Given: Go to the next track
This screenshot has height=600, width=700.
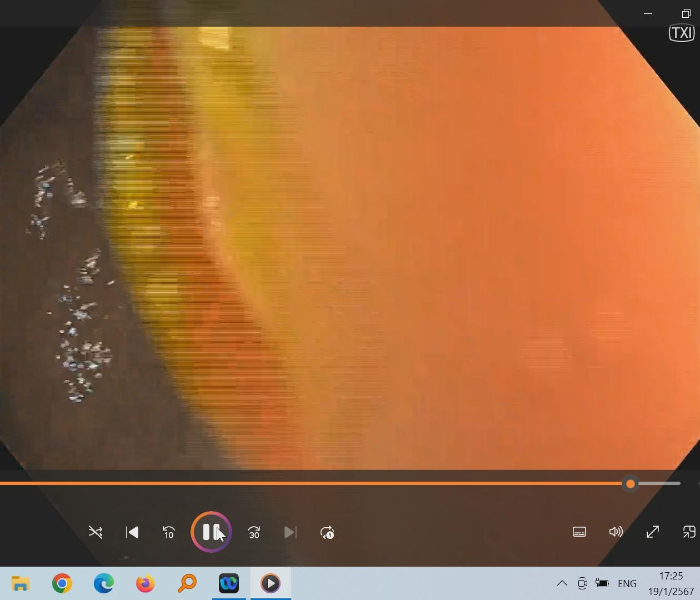Looking at the screenshot, I should (x=290, y=533).
